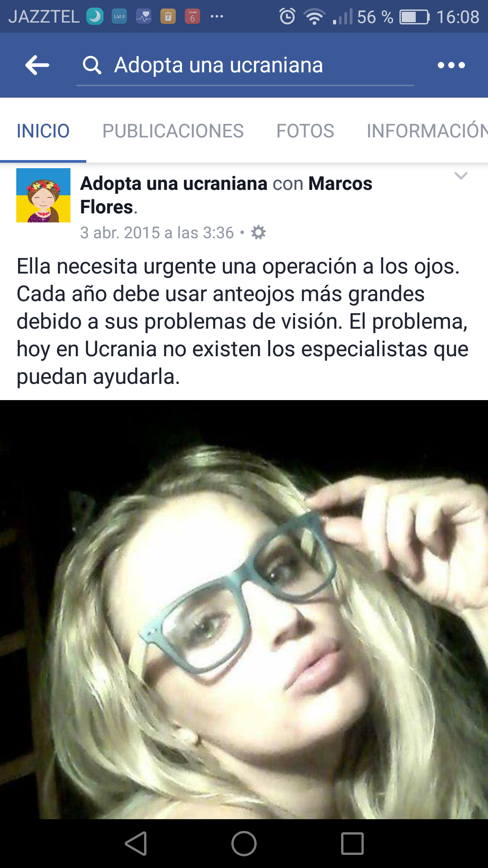Tap the alarm clock status icon

coord(287,17)
